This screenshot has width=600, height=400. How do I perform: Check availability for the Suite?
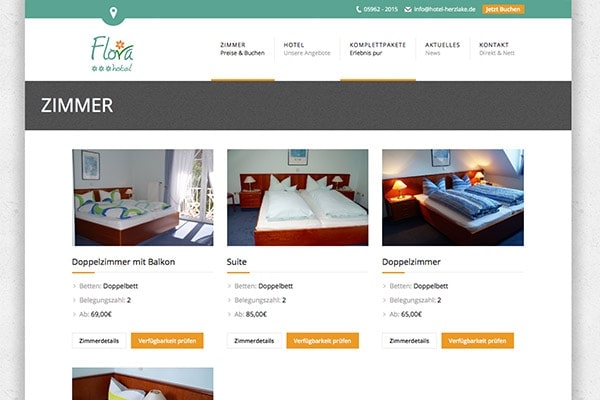point(322,341)
